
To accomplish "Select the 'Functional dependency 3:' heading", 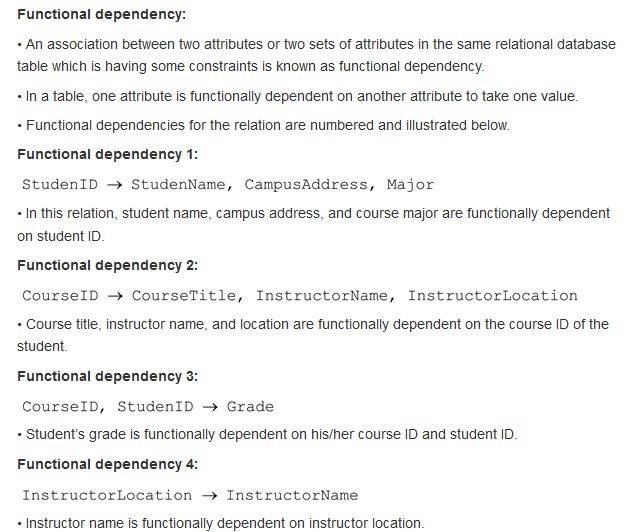I will pyautogui.click(x=108, y=376).
